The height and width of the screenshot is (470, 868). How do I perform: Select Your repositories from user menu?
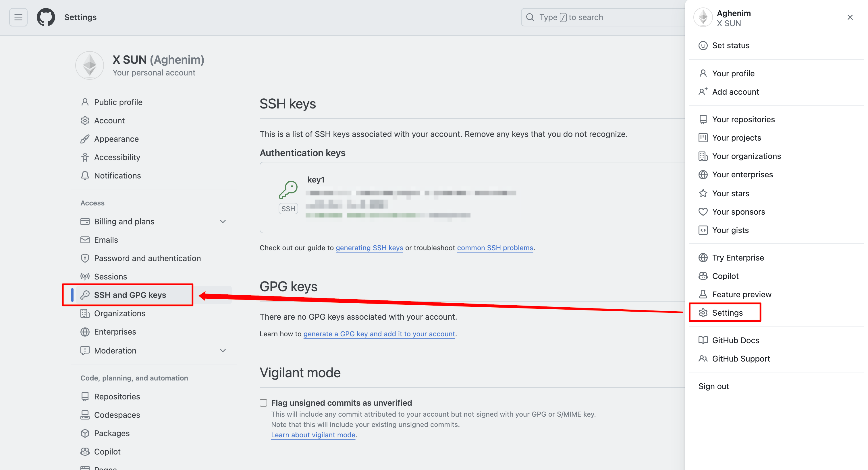pos(743,120)
